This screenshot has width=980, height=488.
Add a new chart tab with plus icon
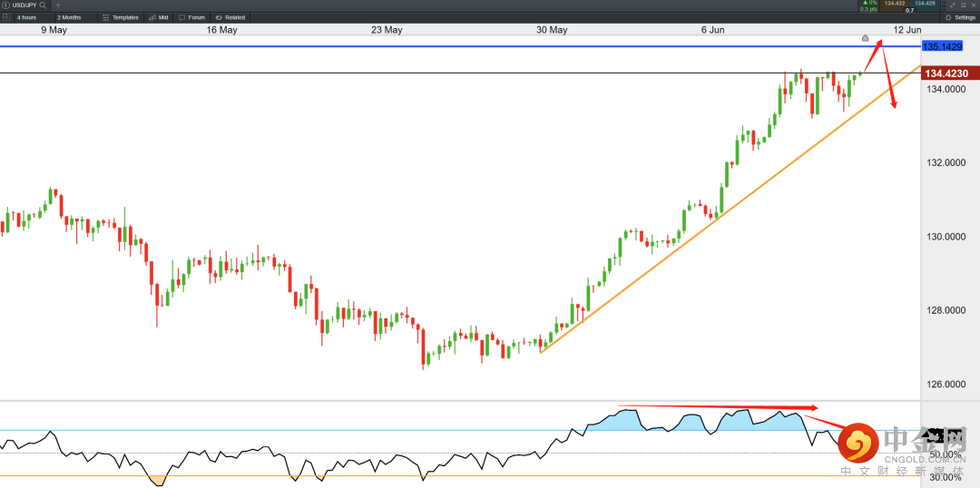pyautogui.click(x=58, y=5)
